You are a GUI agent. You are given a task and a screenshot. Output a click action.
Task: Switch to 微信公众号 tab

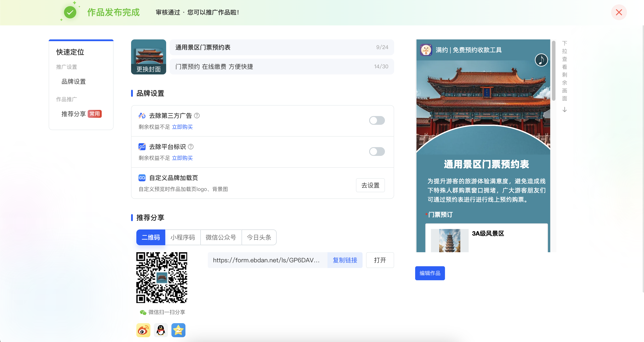coord(221,237)
